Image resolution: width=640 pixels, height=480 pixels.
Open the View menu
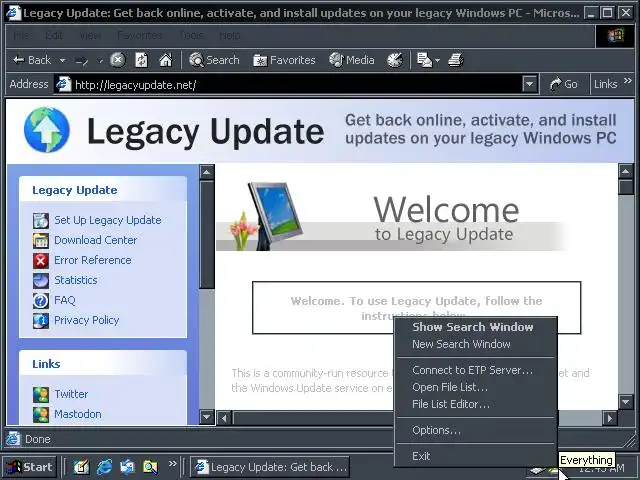click(90, 36)
